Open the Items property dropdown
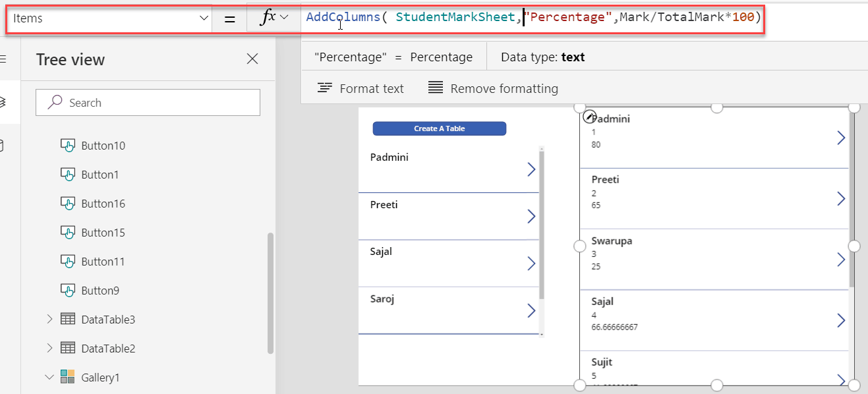 tap(204, 18)
